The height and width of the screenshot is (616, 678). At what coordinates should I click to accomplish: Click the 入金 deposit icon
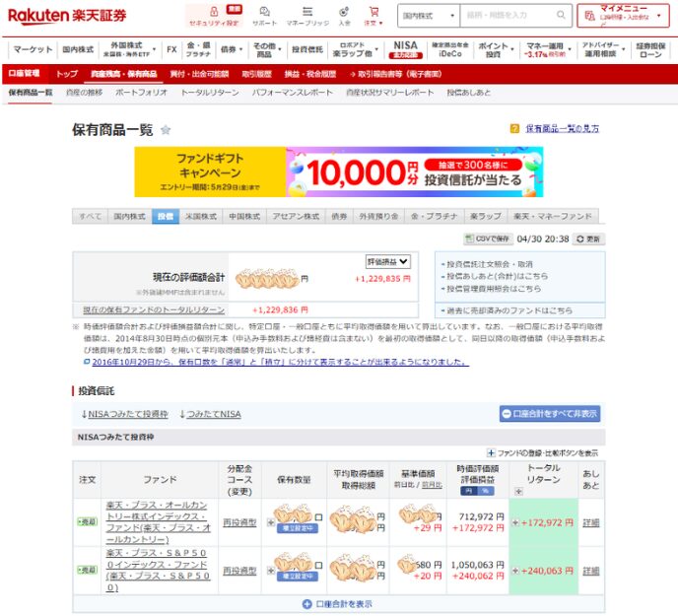coord(344,12)
